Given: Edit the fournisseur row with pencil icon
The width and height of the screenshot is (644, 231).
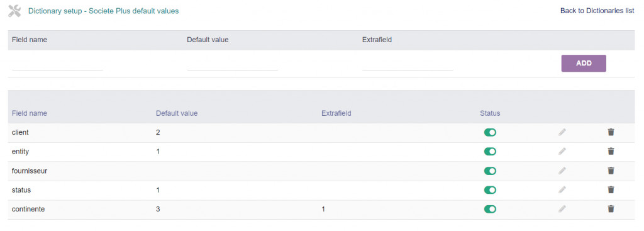Looking at the screenshot, I should coord(562,171).
